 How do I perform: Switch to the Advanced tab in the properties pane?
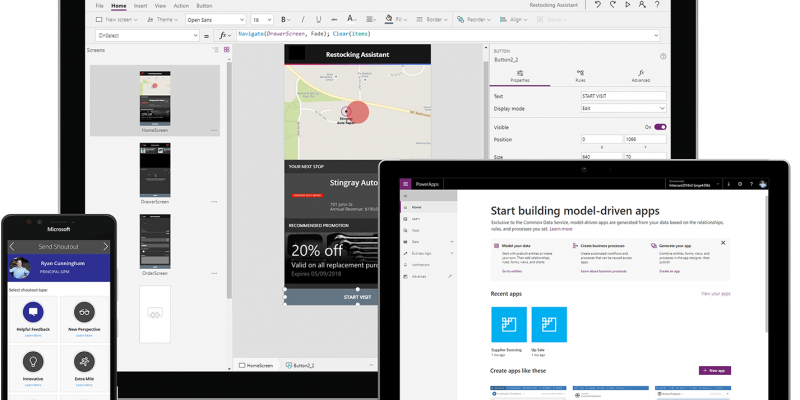point(641,77)
